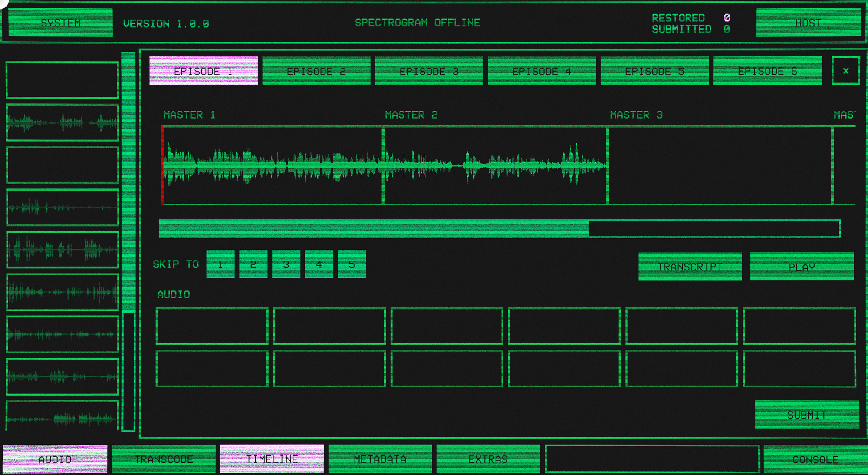
Task: Select second waveform clip thumbnail in sidebar
Action: point(62,208)
